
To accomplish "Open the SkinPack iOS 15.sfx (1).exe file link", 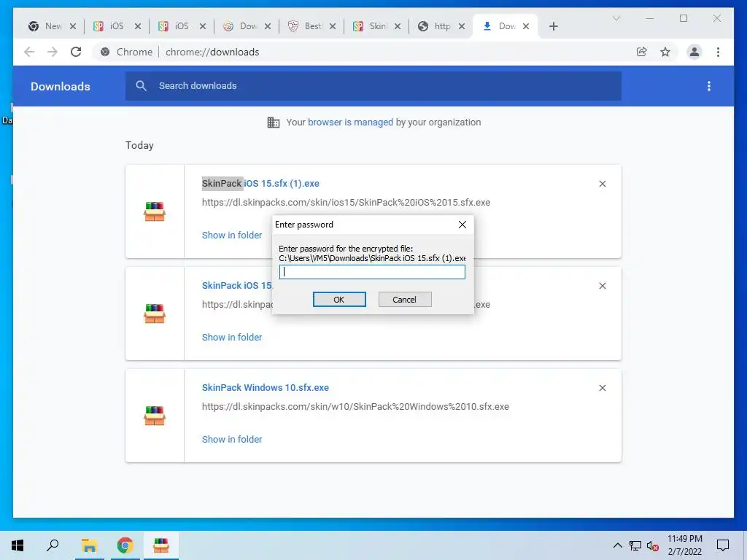I will 260,183.
